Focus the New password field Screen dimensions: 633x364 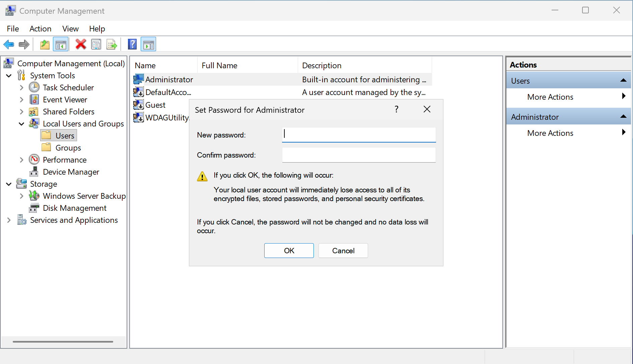(x=359, y=134)
